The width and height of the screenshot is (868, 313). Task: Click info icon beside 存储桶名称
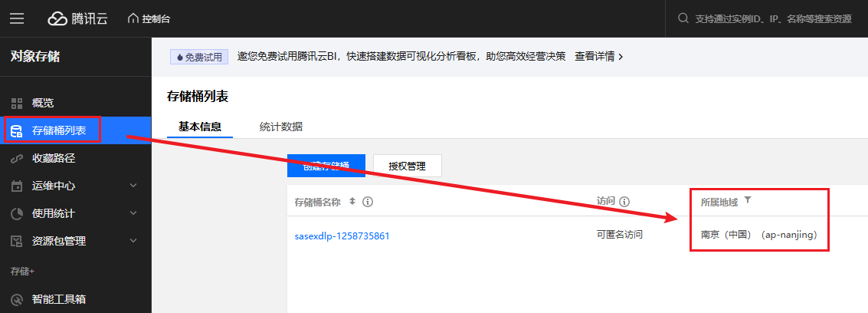(x=368, y=203)
